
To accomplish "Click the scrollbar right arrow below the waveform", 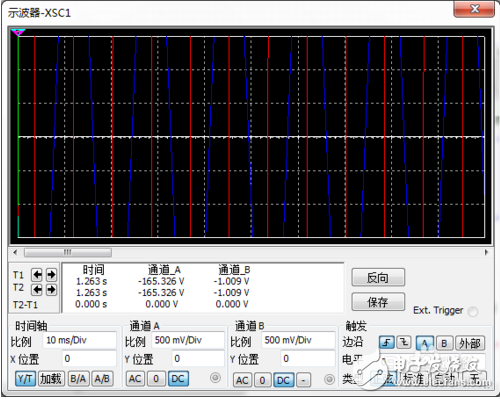I will (486, 252).
